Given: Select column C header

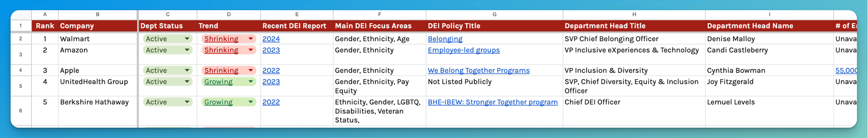Looking at the screenshot, I should coord(167,14).
